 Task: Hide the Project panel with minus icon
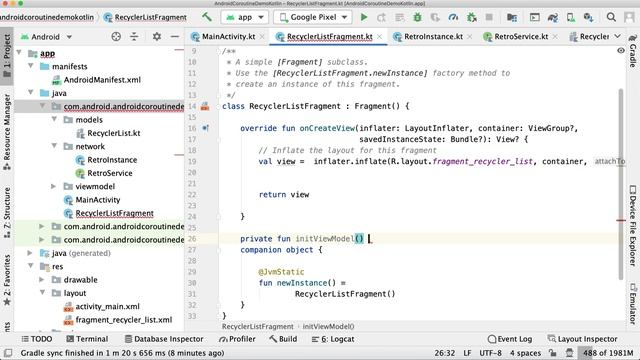pos(175,37)
